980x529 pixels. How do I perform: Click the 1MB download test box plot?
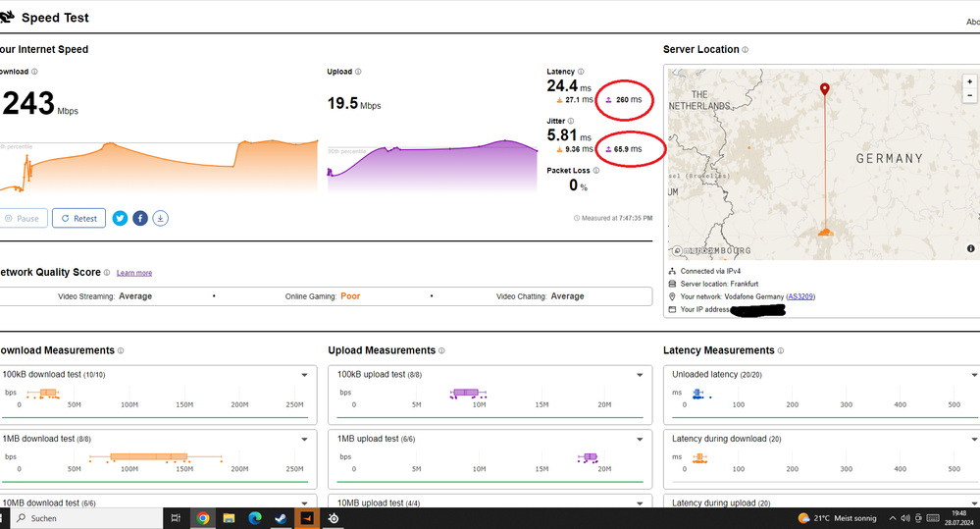(x=156, y=457)
